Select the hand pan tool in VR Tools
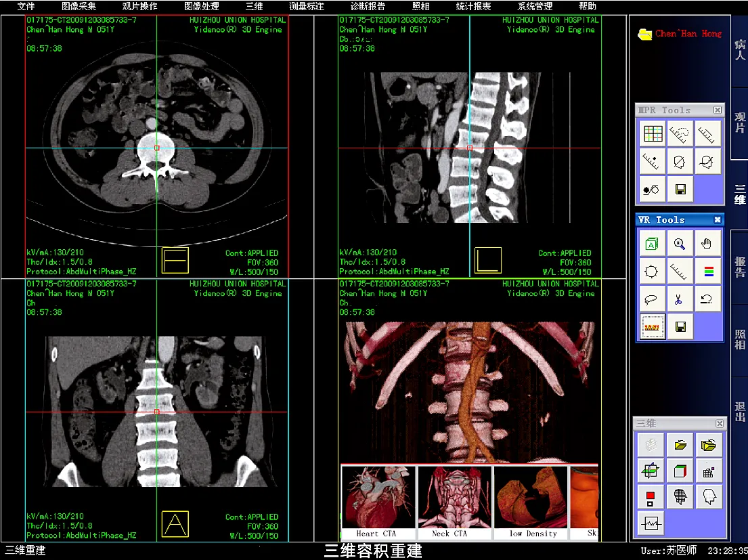This screenshot has height=560, width=748. [707, 244]
